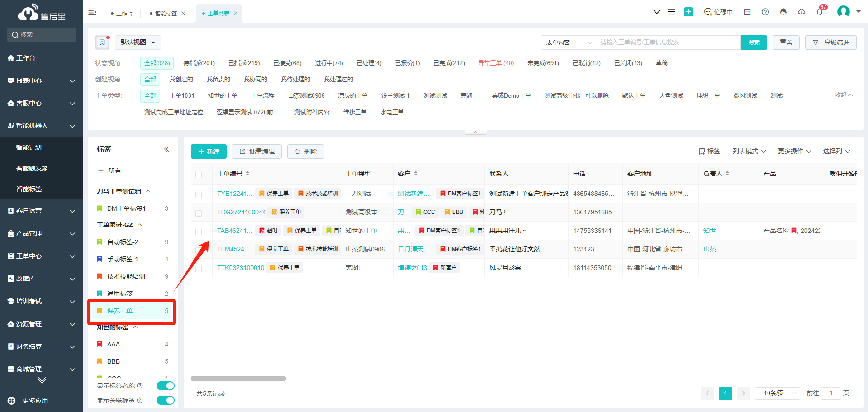Click the 重置 button
This screenshot has width=868, height=412.
[x=786, y=43]
